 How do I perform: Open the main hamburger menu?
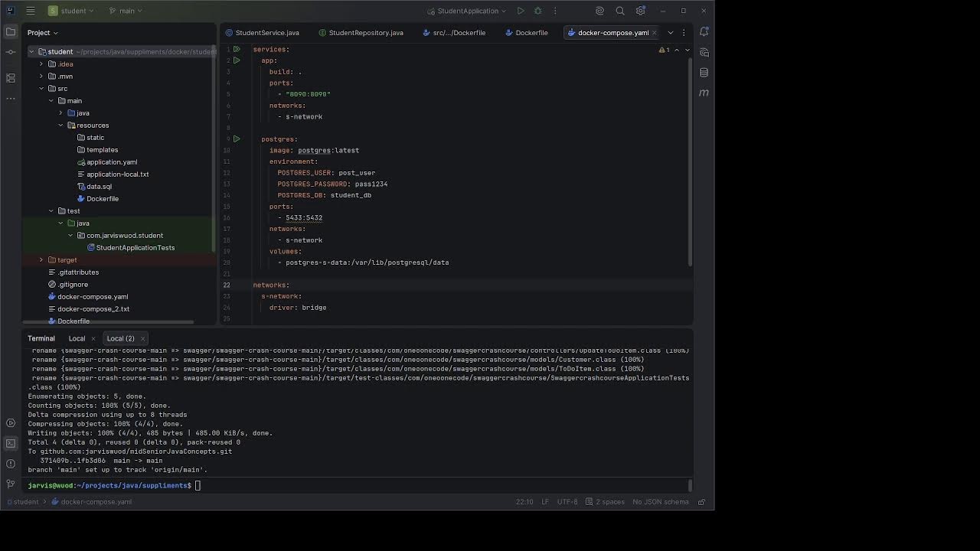click(x=31, y=11)
